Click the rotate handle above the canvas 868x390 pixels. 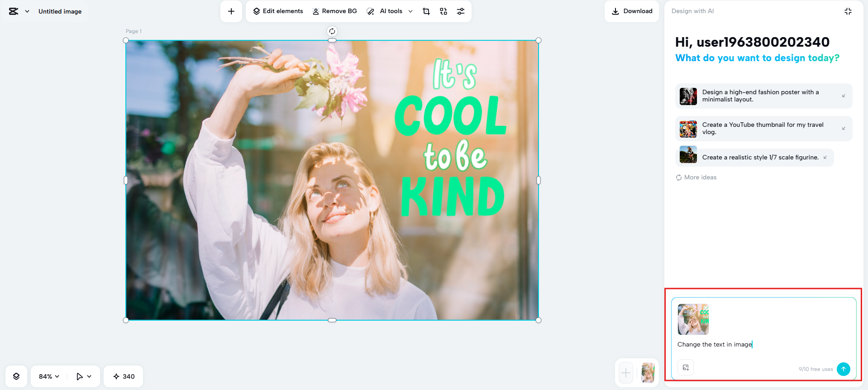(332, 31)
